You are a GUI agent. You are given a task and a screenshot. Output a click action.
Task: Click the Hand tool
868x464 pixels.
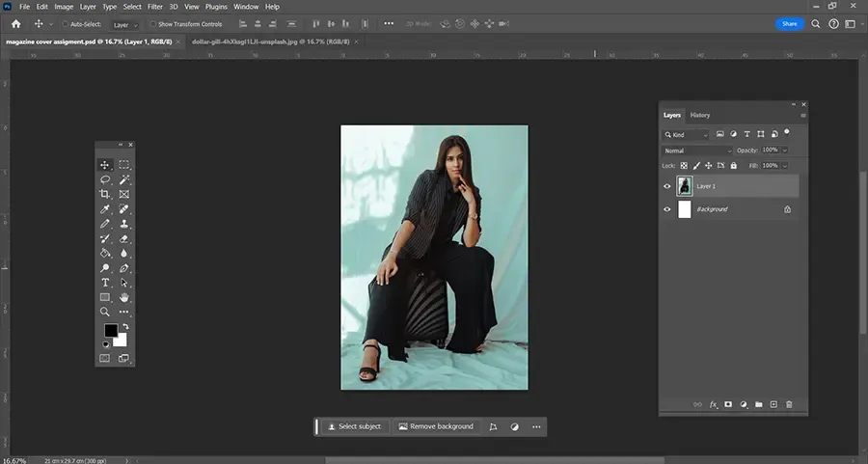124,298
